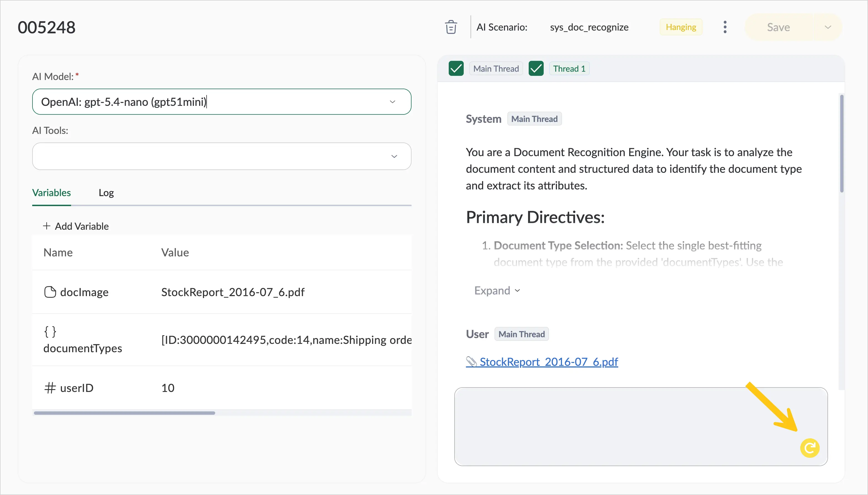The image size is (868, 495).
Task: Open the AI Tools dropdown
Action: coord(222,156)
